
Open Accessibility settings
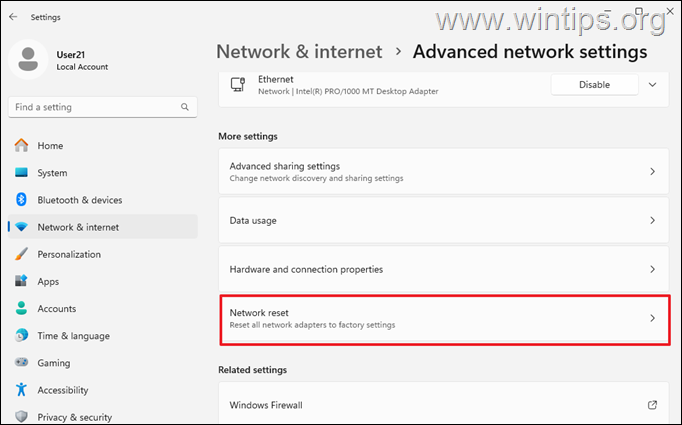[x=62, y=390]
